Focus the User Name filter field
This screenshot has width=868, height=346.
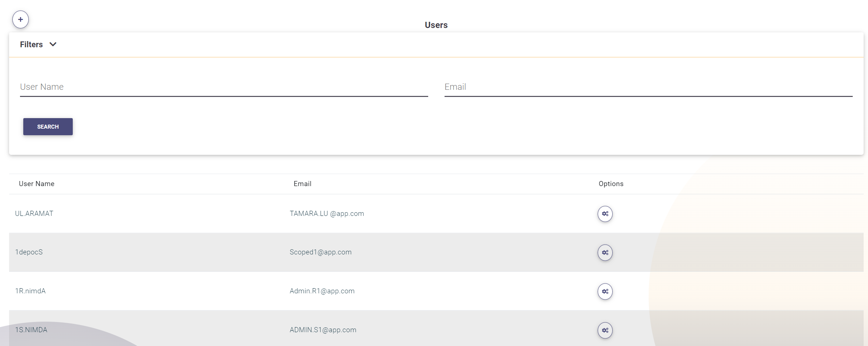[224, 87]
